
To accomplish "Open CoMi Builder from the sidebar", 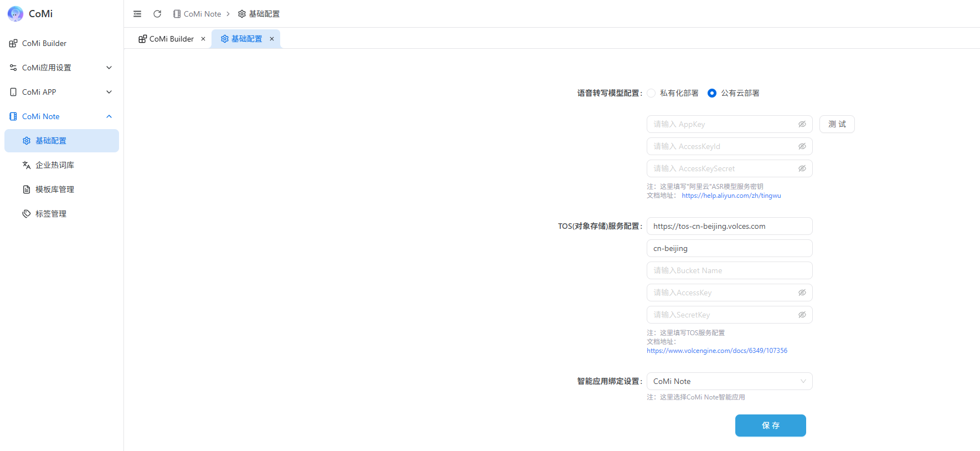I will pos(61,43).
